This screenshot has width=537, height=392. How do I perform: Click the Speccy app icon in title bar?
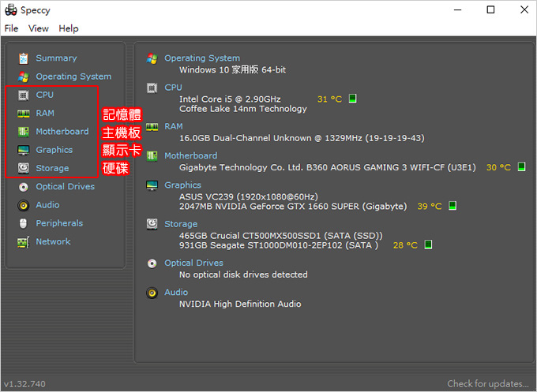10,9
